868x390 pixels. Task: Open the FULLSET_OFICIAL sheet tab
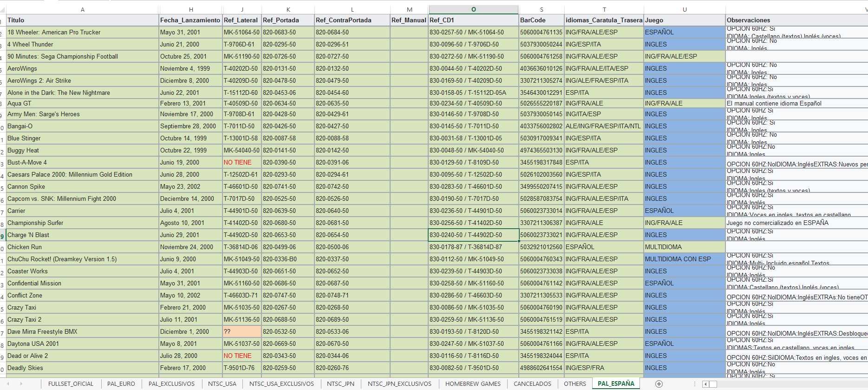[x=71, y=383]
